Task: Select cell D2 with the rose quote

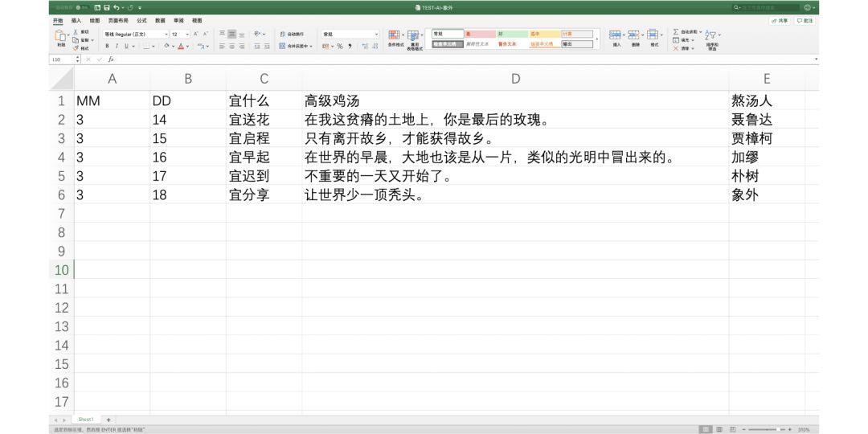Action: [x=515, y=120]
